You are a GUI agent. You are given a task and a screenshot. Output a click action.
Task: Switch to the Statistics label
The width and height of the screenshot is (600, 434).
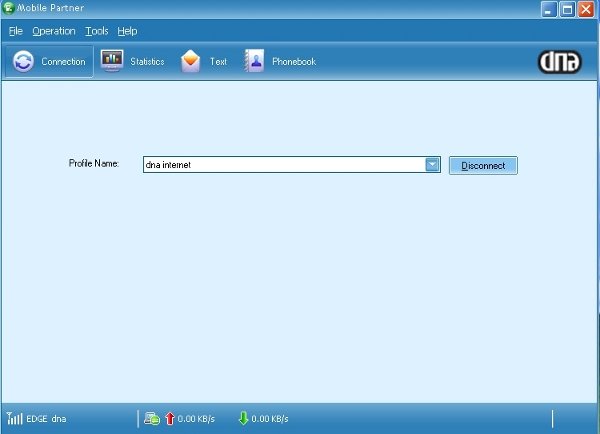pos(147,62)
